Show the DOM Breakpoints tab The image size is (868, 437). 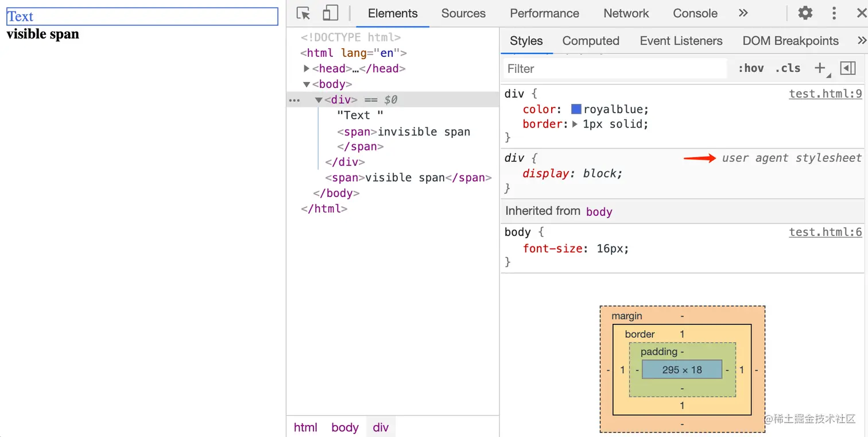pyautogui.click(x=790, y=41)
